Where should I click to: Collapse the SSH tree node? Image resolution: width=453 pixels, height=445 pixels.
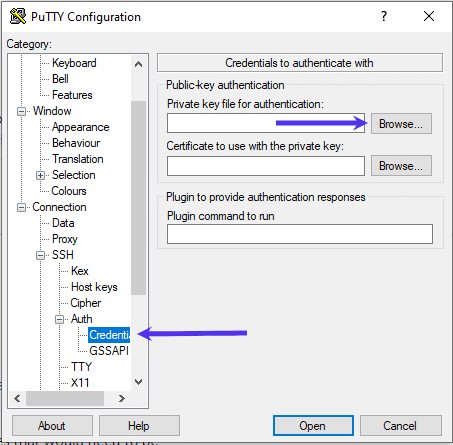point(40,255)
